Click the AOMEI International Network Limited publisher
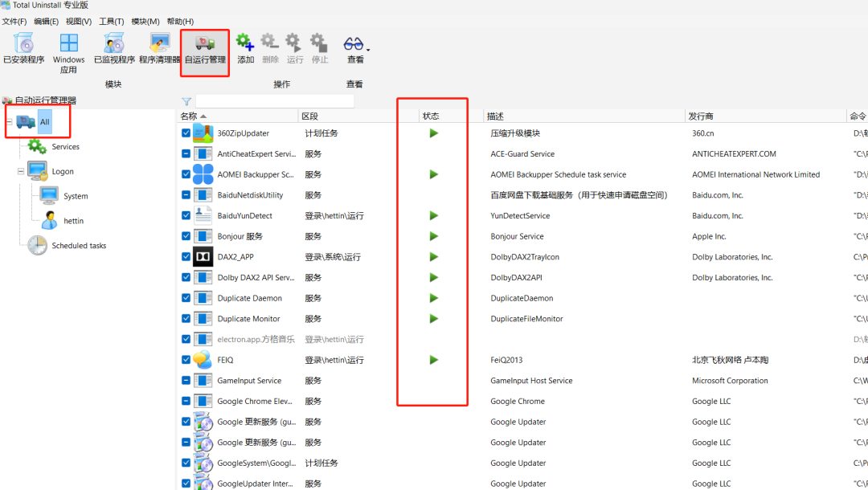868x490 pixels. pyautogui.click(x=755, y=174)
